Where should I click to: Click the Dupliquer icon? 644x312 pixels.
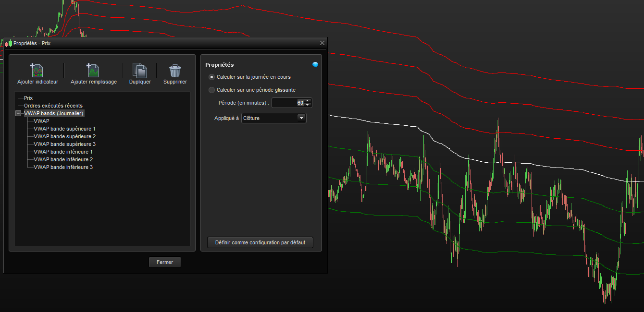click(140, 70)
